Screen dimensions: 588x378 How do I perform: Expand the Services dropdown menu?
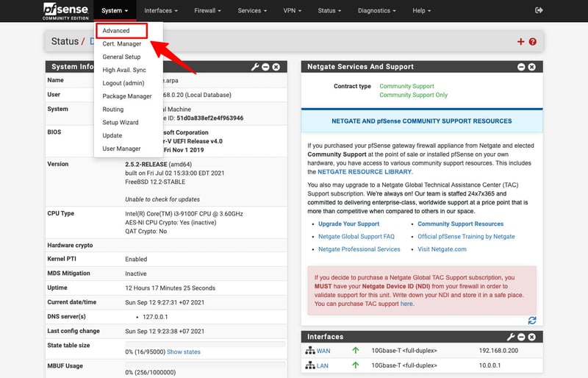click(252, 10)
